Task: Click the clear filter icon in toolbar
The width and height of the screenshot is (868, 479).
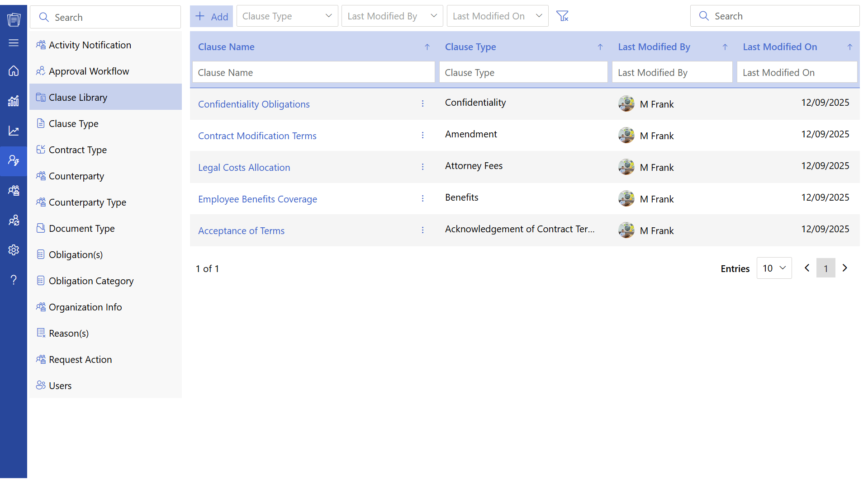Action: point(562,15)
